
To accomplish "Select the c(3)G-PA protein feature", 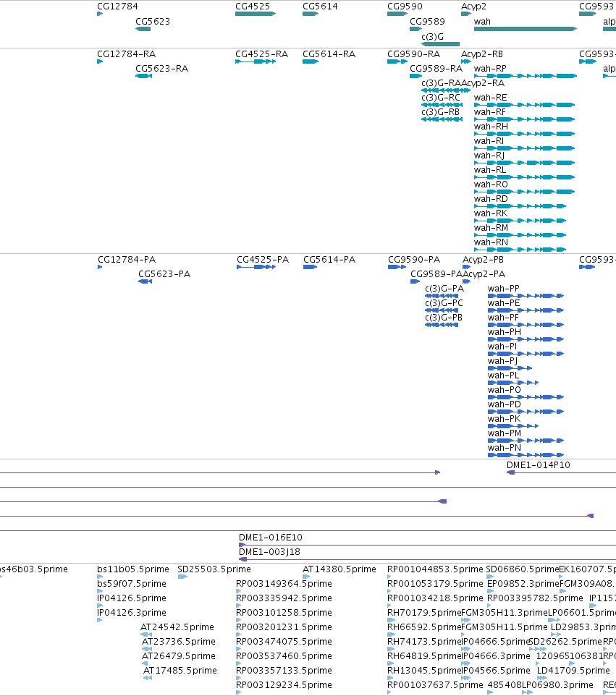I will 442,296.
